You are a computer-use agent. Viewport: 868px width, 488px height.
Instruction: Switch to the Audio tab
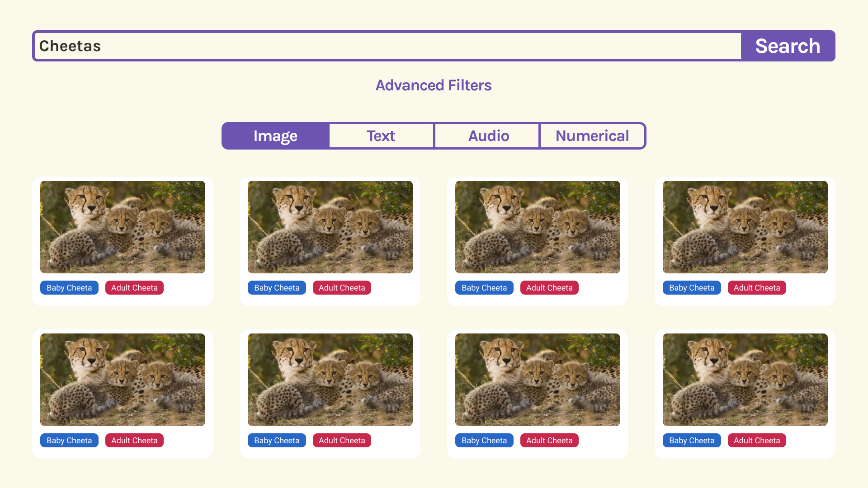click(488, 136)
